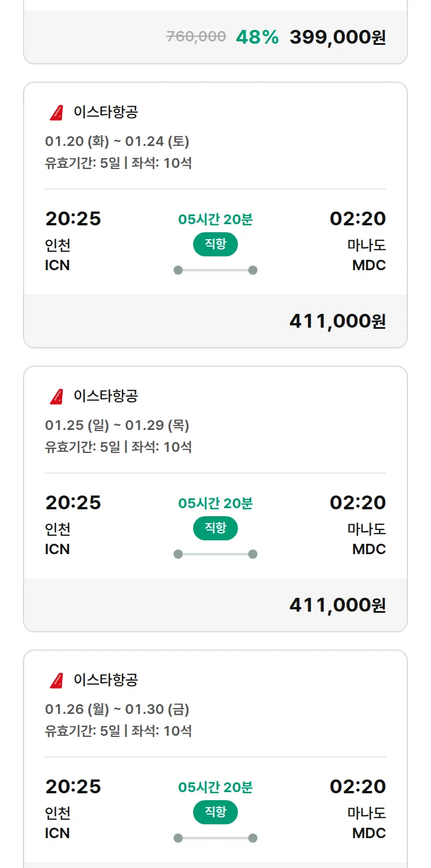Click Eastar Jet logo on 01.26 flight card
The image size is (431, 868).
pyautogui.click(x=56, y=681)
